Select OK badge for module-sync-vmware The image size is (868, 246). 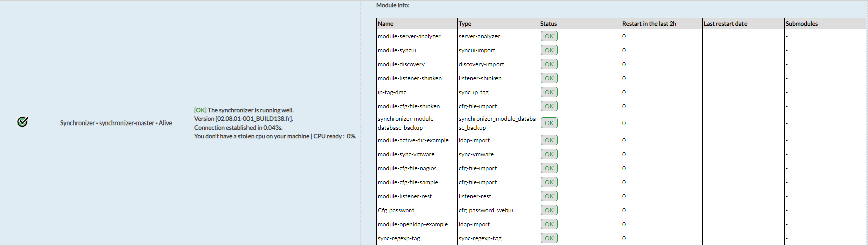point(549,154)
